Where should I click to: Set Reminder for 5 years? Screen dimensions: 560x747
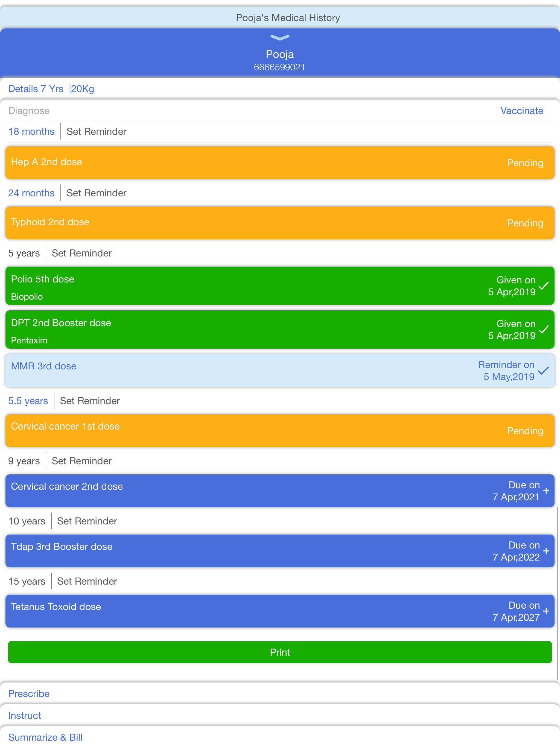[x=82, y=253]
